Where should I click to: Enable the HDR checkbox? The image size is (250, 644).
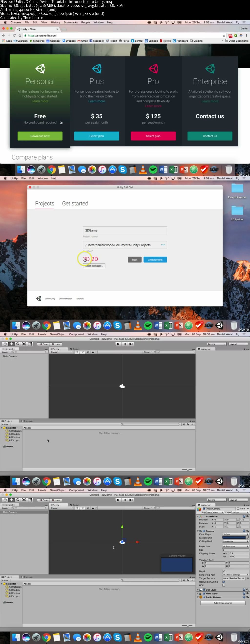[224, 585]
